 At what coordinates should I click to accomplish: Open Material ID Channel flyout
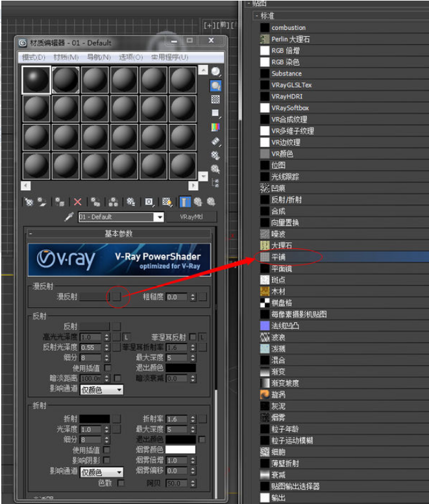click(x=149, y=202)
